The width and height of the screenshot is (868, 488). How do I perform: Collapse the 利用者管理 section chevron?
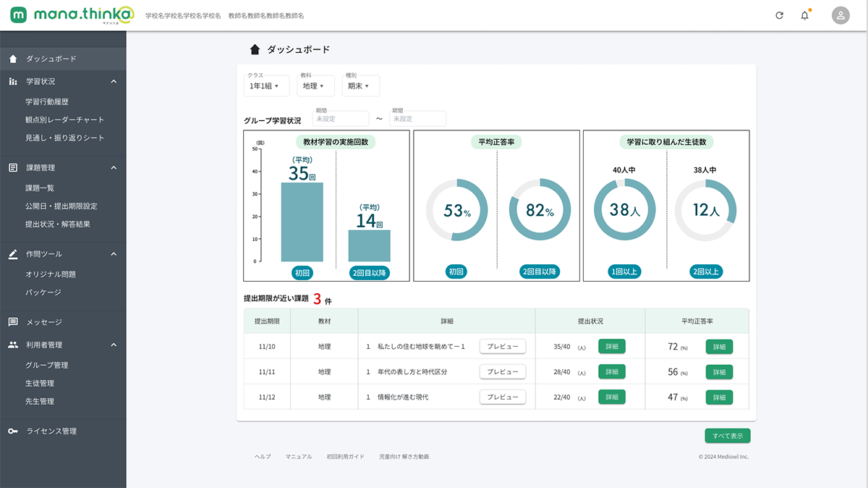coord(114,345)
